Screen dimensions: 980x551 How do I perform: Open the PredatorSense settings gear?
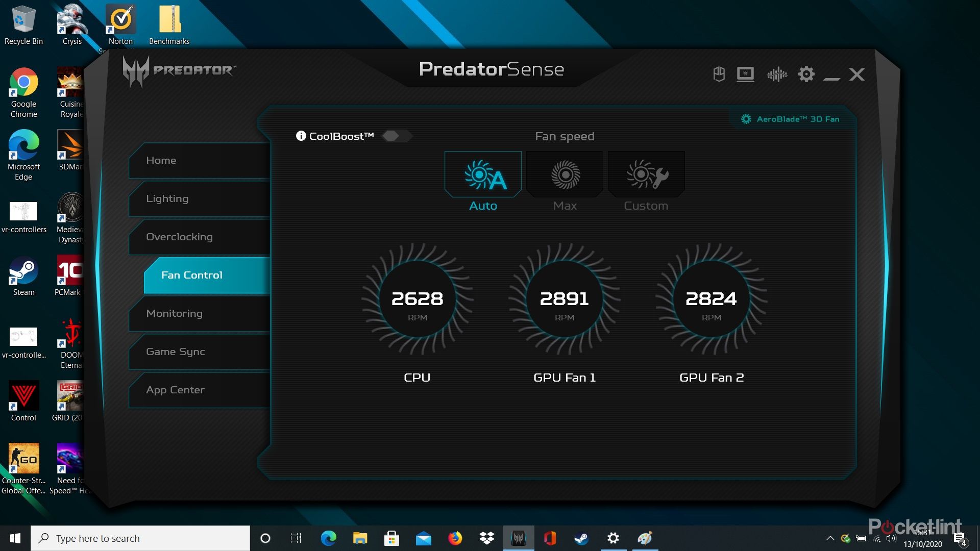click(806, 74)
